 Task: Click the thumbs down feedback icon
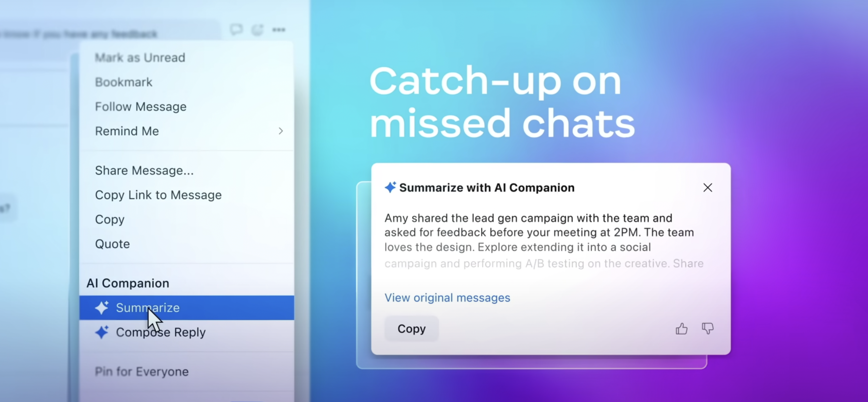(x=708, y=328)
